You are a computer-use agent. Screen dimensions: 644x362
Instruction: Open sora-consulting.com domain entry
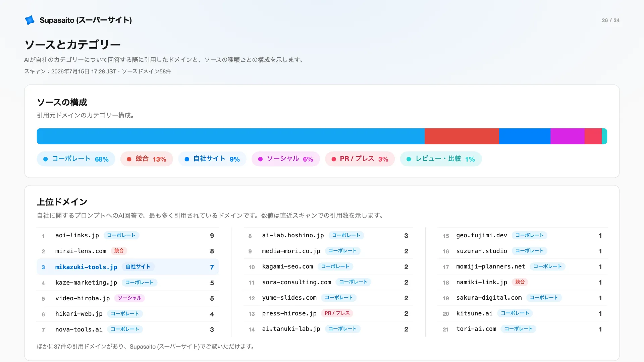point(329,282)
